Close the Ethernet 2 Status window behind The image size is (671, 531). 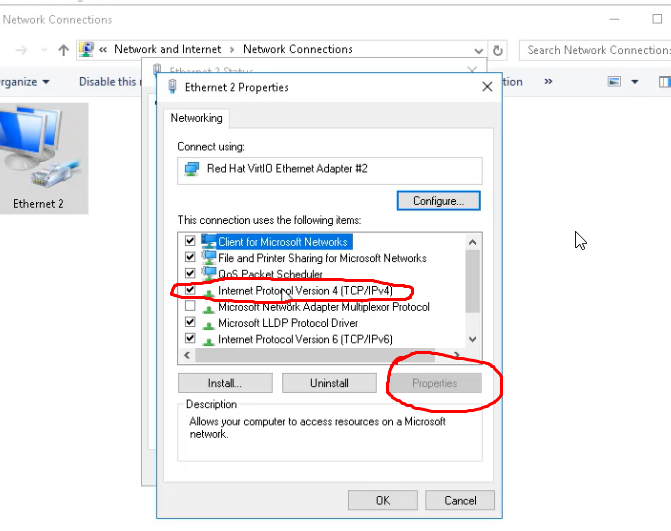pos(472,70)
